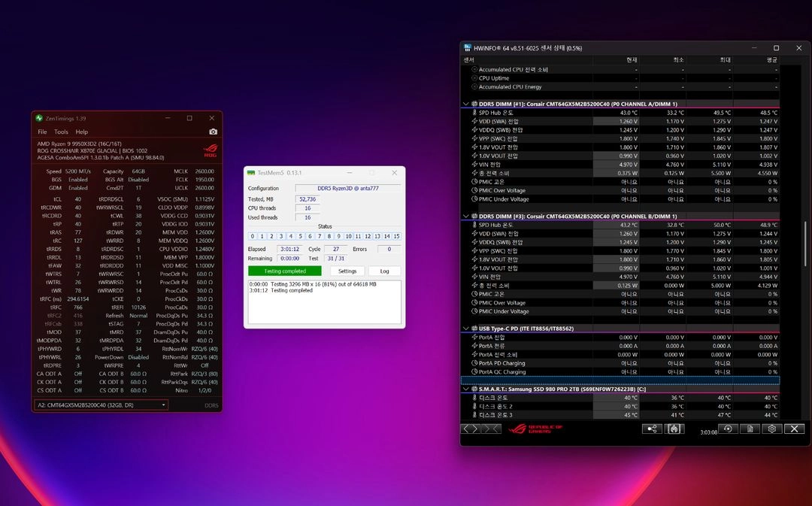
Task: Reset HWiNFO min/max values with the clock icon
Action: [x=728, y=429]
